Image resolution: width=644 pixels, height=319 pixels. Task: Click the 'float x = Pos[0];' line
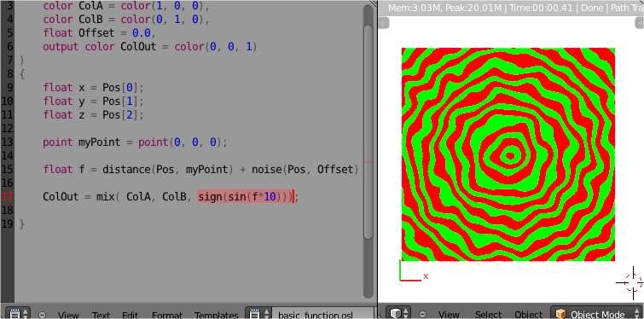click(x=94, y=88)
